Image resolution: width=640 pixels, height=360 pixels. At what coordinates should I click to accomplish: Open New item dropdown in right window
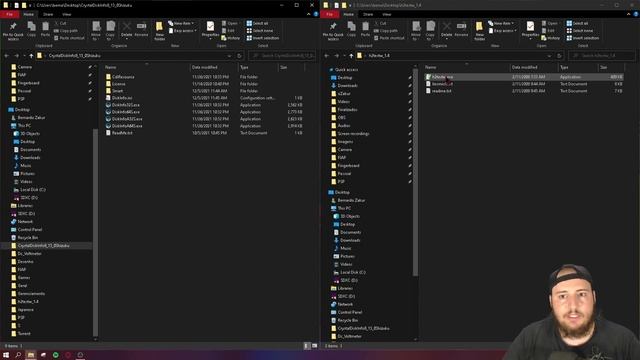pos(501,23)
